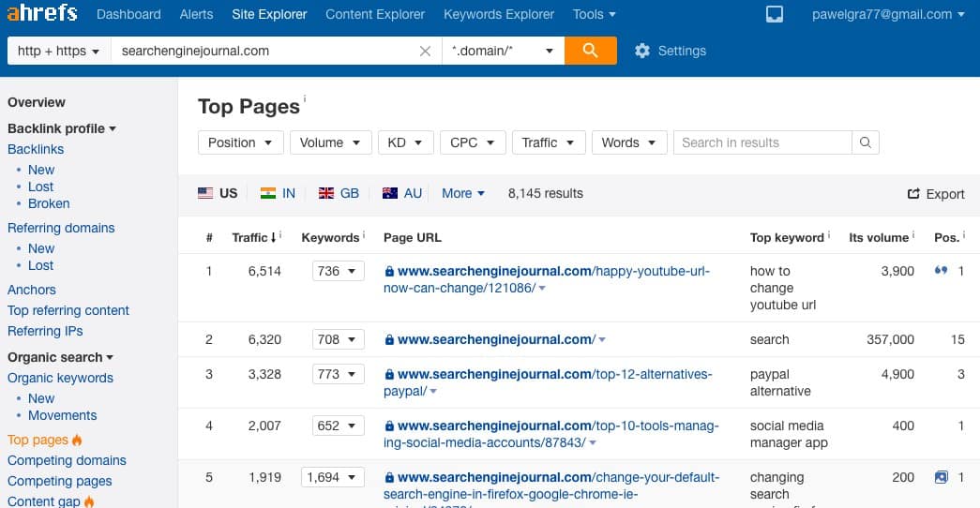Open Referring IPs link
The width and height of the screenshot is (980, 508).
pos(45,331)
